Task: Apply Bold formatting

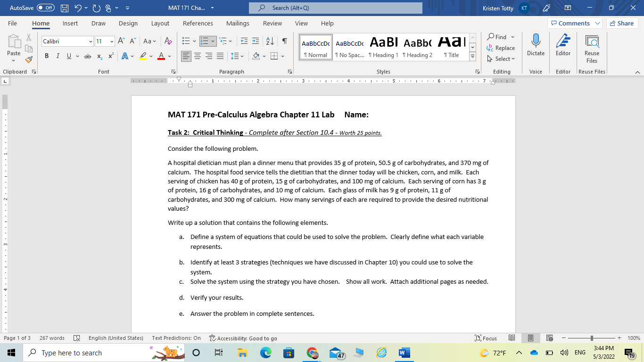Action: click(x=46, y=56)
